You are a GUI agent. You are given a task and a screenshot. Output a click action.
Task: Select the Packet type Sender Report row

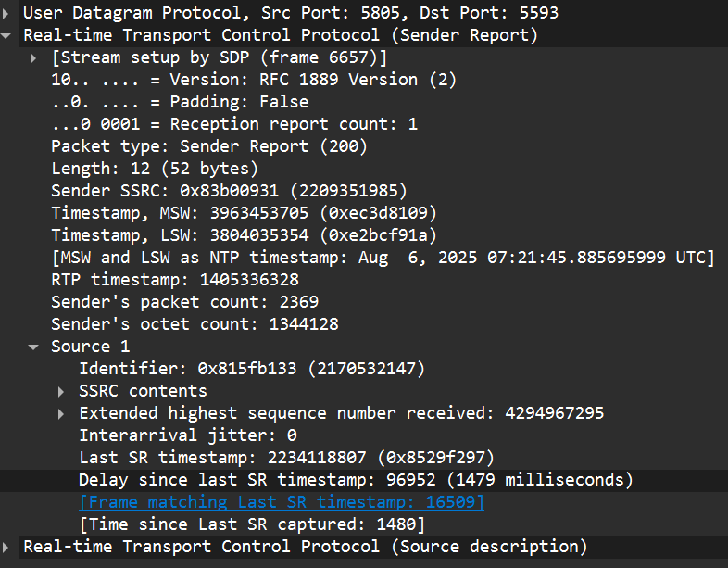coord(208,146)
